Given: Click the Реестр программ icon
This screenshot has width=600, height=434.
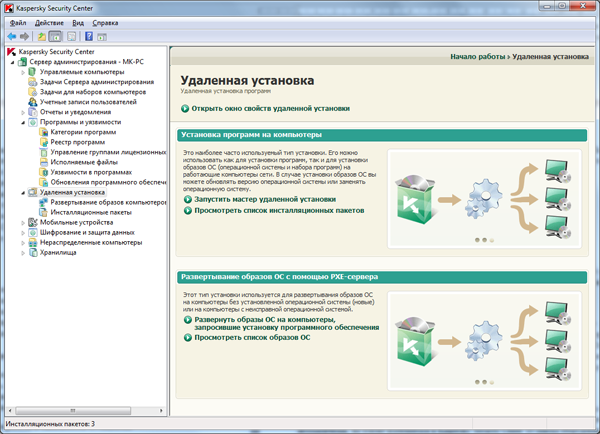Looking at the screenshot, I should (x=44, y=142).
